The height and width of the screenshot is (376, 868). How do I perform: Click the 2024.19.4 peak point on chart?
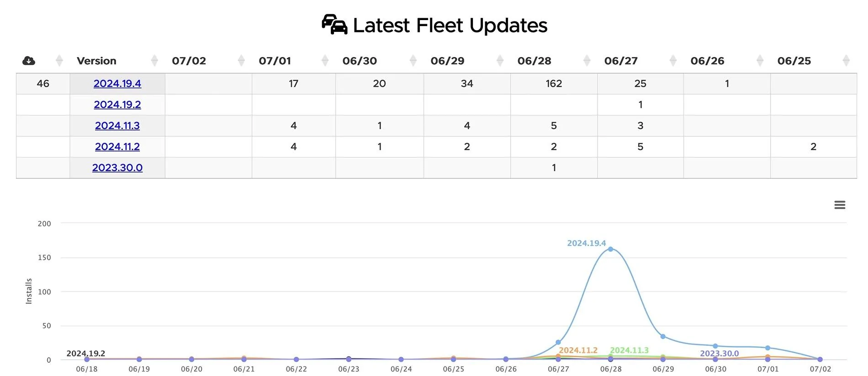click(611, 249)
